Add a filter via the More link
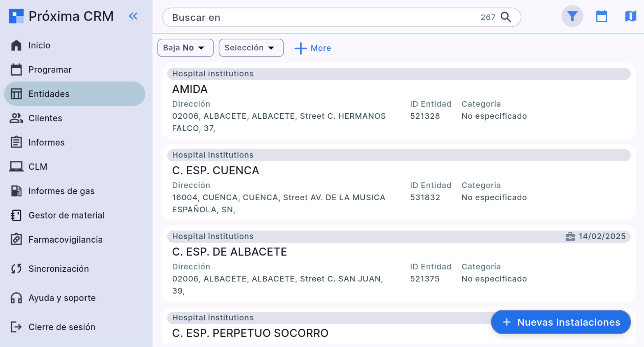This screenshot has height=347, width=644. click(312, 48)
